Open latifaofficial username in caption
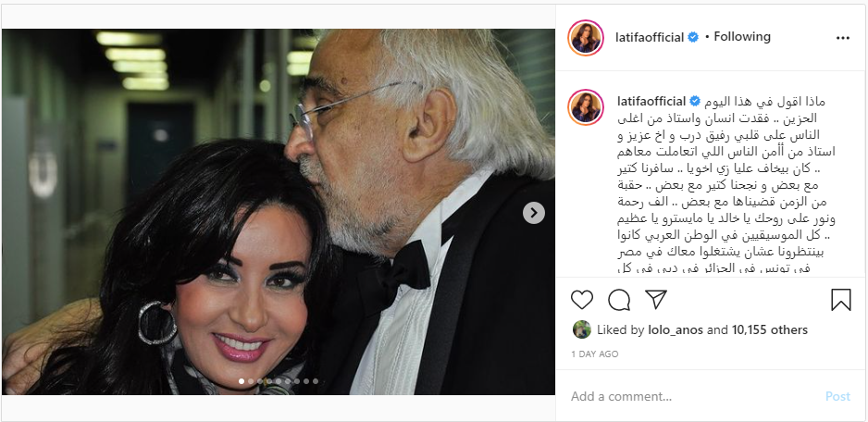The image size is (868, 422). coord(650,102)
